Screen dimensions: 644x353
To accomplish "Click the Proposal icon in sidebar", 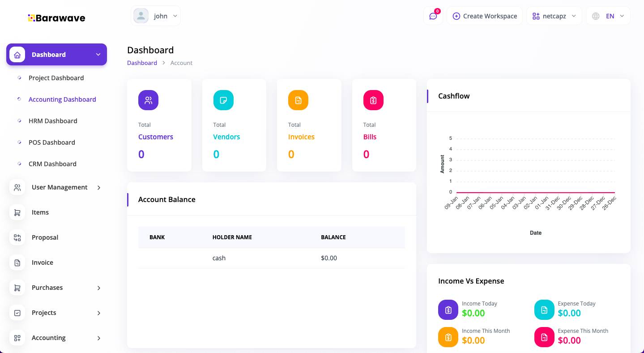I will tap(17, 237).
